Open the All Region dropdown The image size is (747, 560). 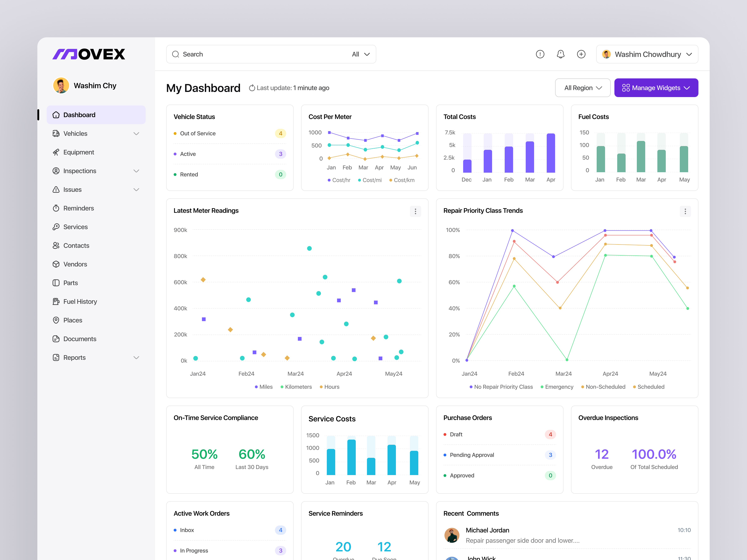583,88
